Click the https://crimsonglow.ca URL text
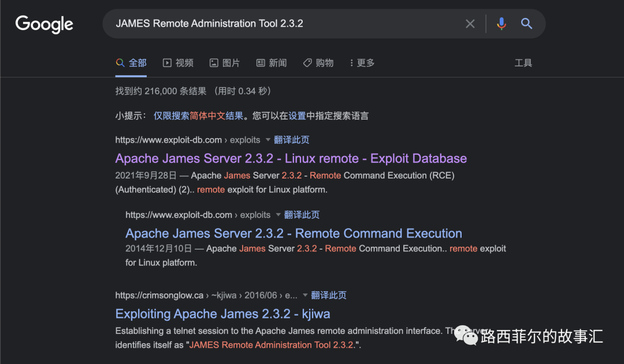 coord(159,295)
